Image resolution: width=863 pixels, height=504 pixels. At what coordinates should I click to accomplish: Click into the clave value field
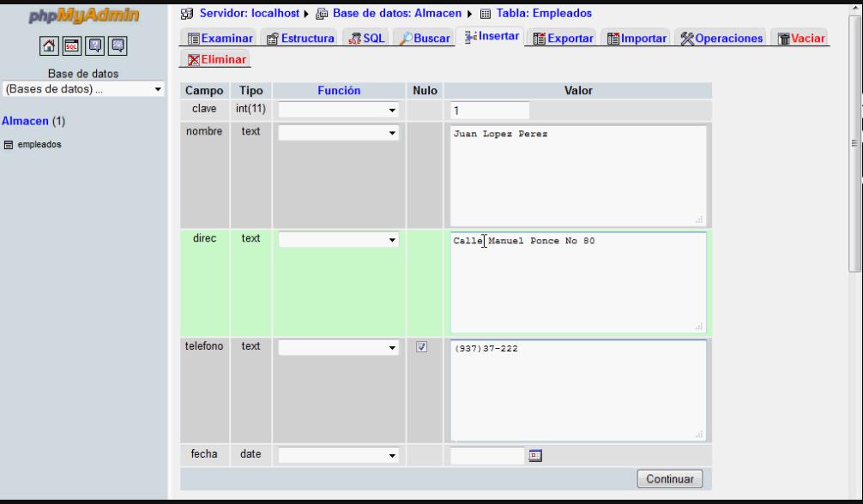click(x=489, y=111)
